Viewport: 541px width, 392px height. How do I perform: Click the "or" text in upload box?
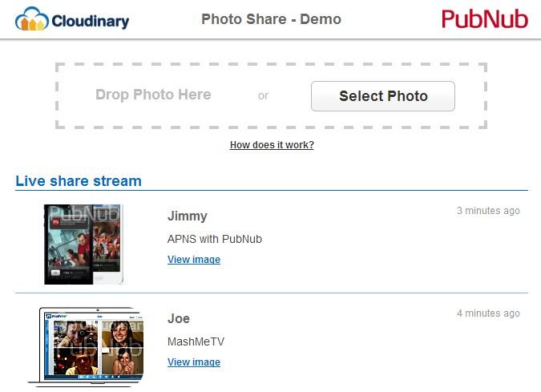tap(263, 96)
